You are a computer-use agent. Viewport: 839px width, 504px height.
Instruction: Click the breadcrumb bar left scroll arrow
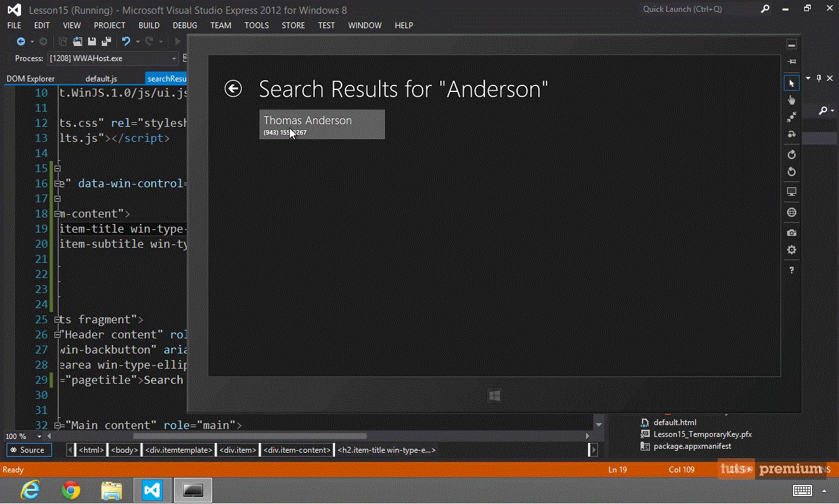(x=70, y=450)
